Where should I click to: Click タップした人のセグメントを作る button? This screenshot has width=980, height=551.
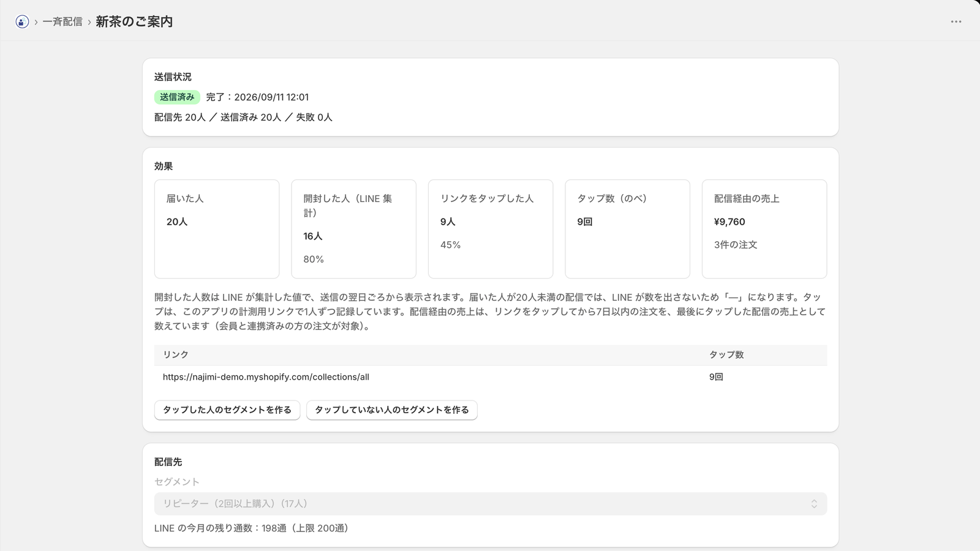tap(227, 410)
